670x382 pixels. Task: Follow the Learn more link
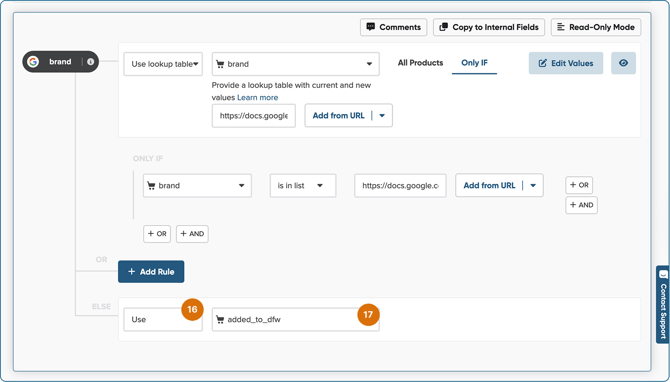pos(258,97)
